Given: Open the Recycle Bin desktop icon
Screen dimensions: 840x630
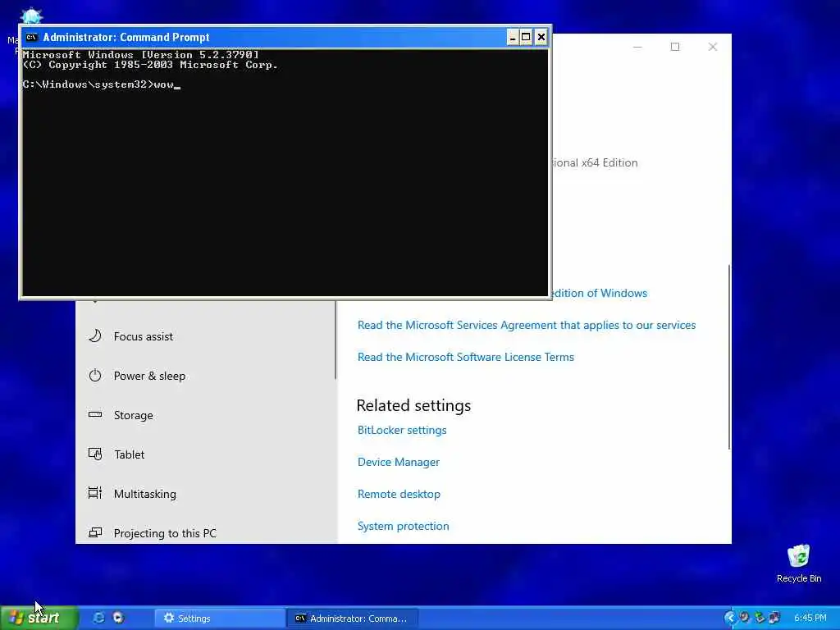Looking at the screenshot, I should 799,564.
